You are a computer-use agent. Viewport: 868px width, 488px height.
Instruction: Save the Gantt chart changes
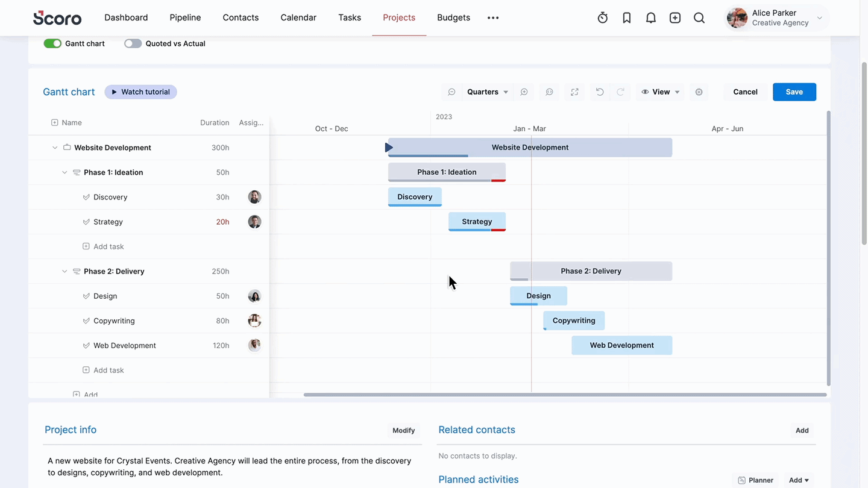pos(794,92)
